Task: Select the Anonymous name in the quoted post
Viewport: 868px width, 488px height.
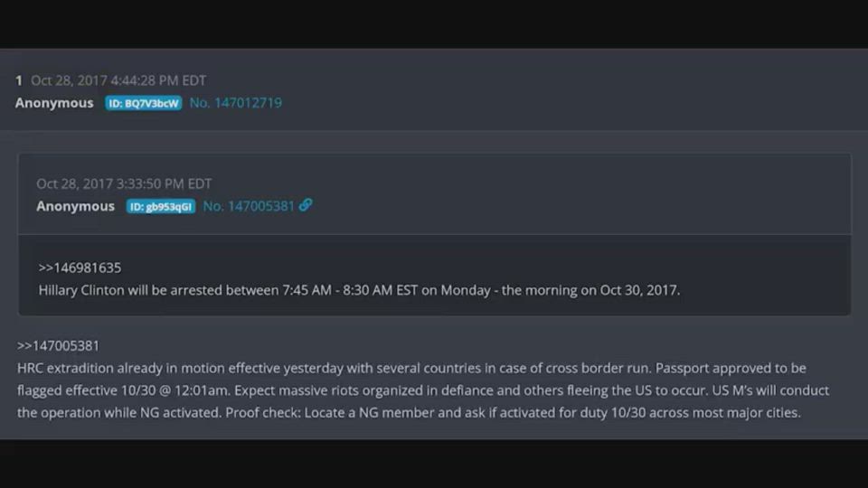Action: tap(75, 206)
